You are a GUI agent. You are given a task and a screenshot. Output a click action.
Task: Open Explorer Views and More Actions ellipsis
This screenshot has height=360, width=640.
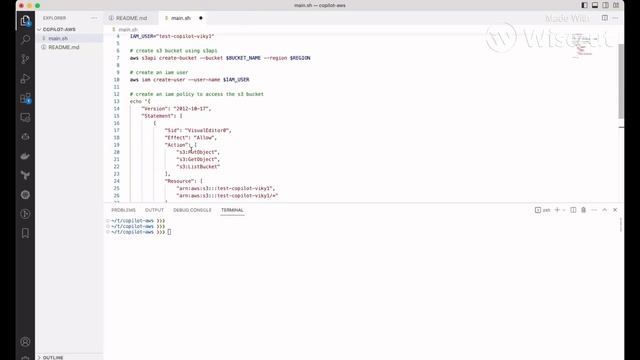94,18
